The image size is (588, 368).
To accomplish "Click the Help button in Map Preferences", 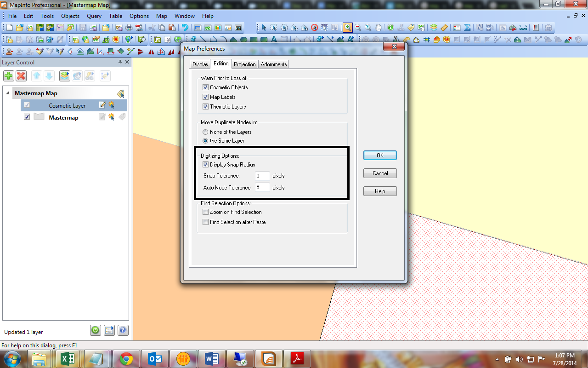I will point(379,191).
